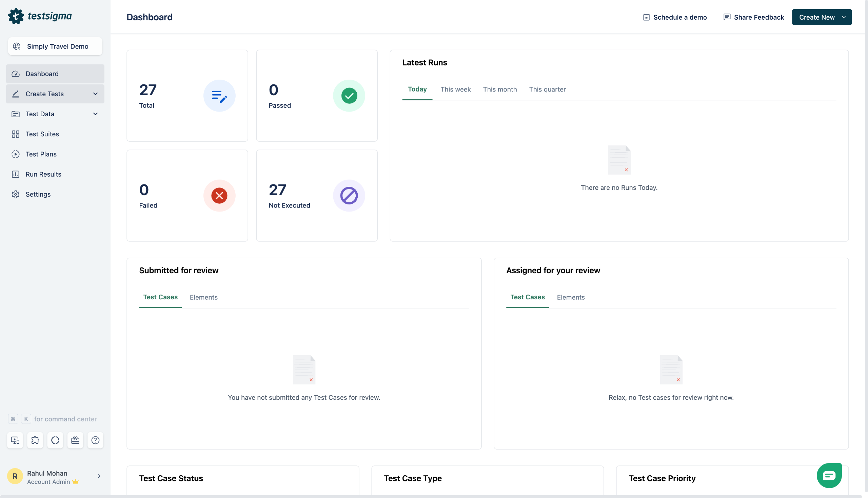
Task: Expand the Create Tests menu chevron
Action: [x=95, y=94]
